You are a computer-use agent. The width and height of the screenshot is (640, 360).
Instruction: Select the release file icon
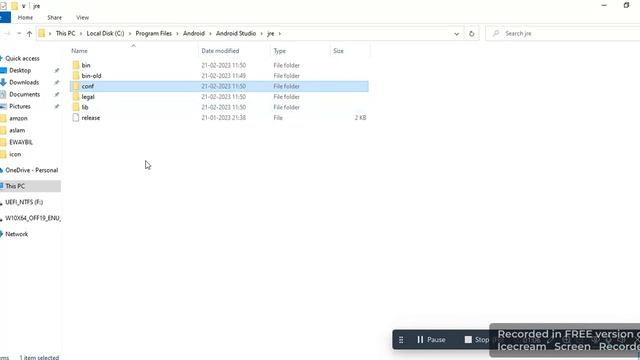click(76, 118)
